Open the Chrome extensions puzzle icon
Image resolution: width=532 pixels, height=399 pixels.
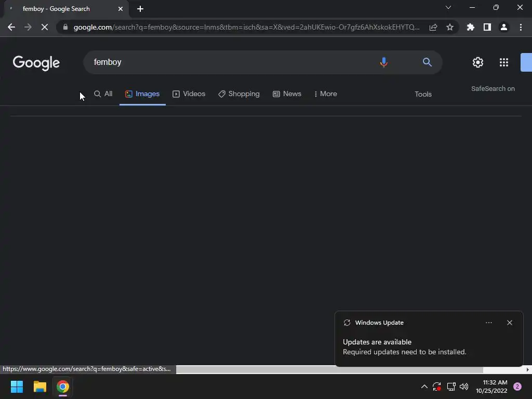[x=471, y=27]
